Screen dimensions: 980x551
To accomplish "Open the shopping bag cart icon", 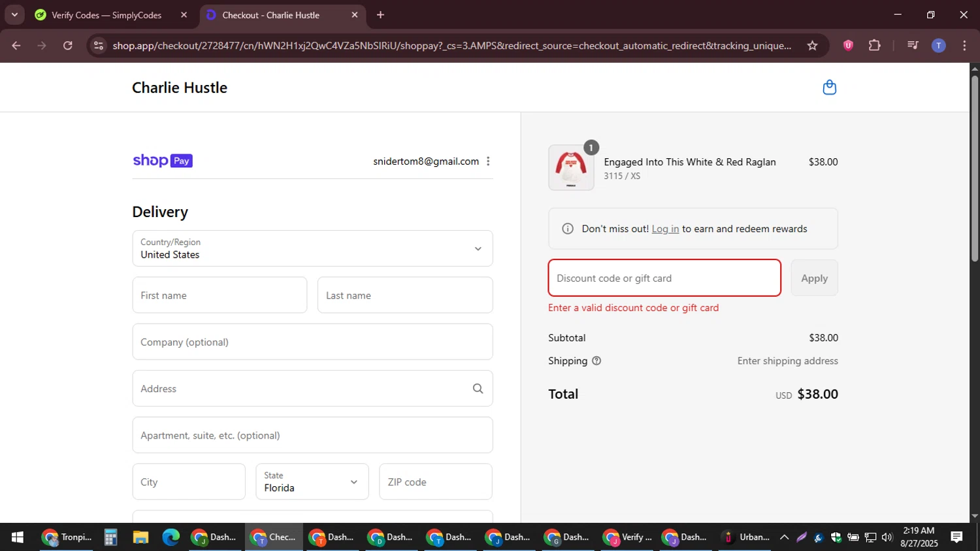I will coord(829,88).
